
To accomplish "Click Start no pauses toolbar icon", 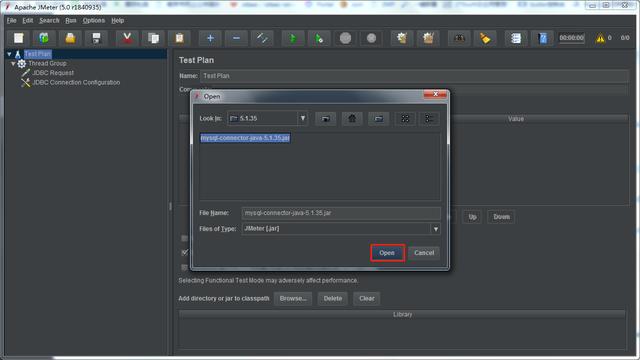I will [x=319, y=38].
